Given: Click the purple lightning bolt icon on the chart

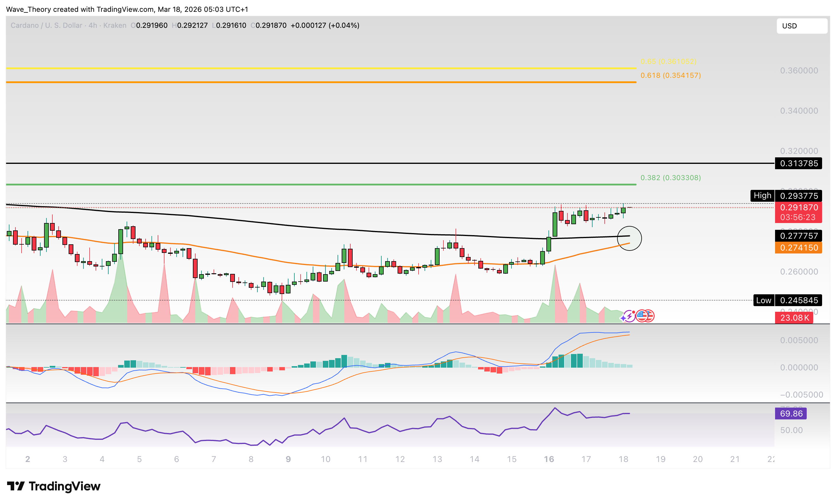Looking at the screenshot, I should pyautogui.click(x=630, y=316).
